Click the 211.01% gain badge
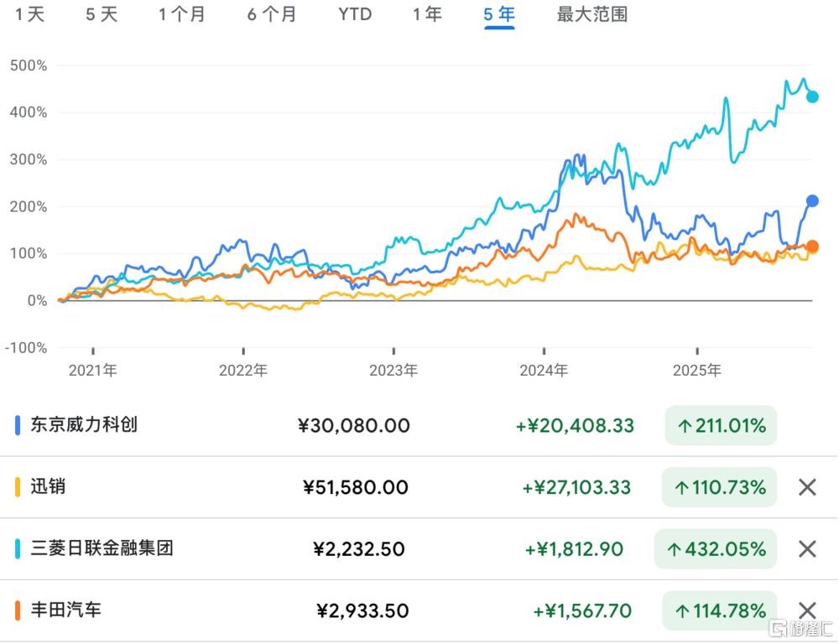This screenshot has height=644, width=839. click(x=721, y=426)
